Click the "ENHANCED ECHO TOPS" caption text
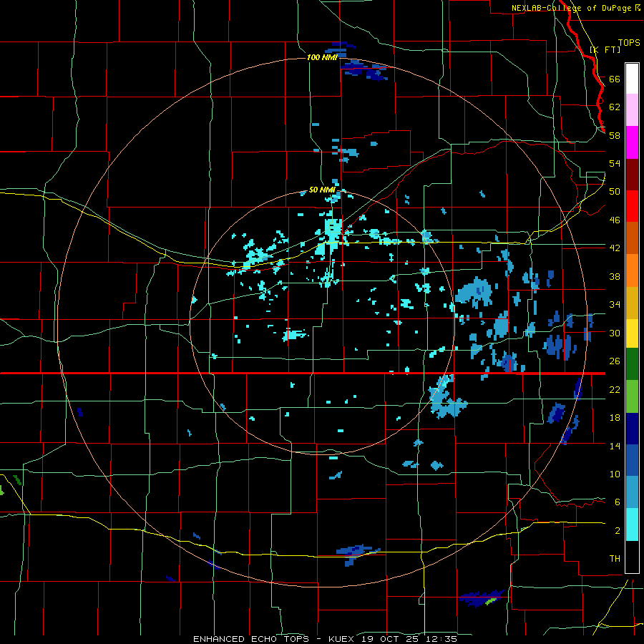The width and height of the screenshot is (644, 644). point(251,639)
